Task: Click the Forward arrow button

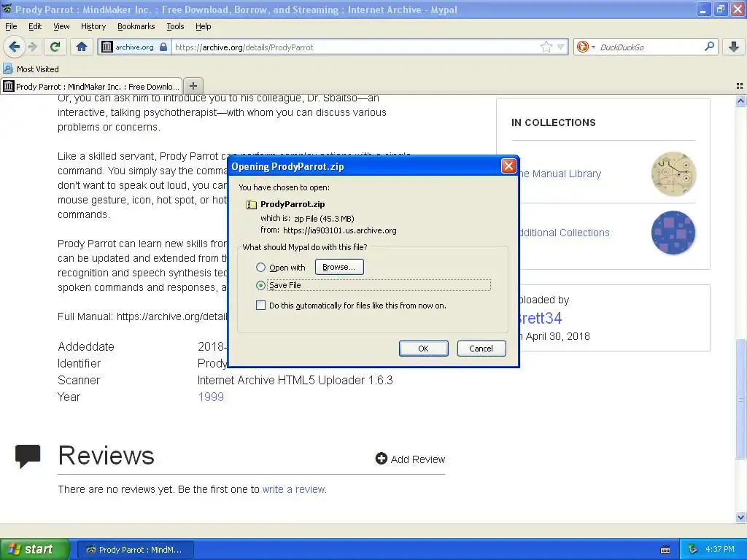Action: click(x=32, y=47)
